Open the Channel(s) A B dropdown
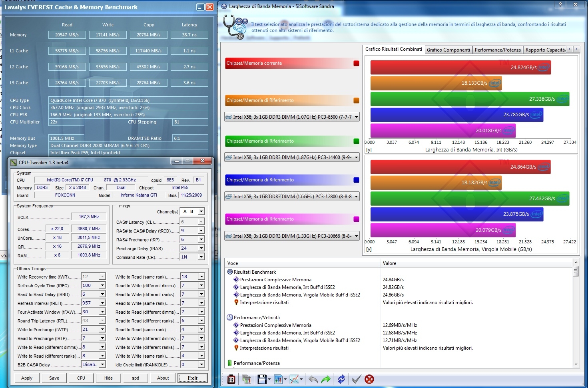 pyautogui.click(x=201, y=211)
